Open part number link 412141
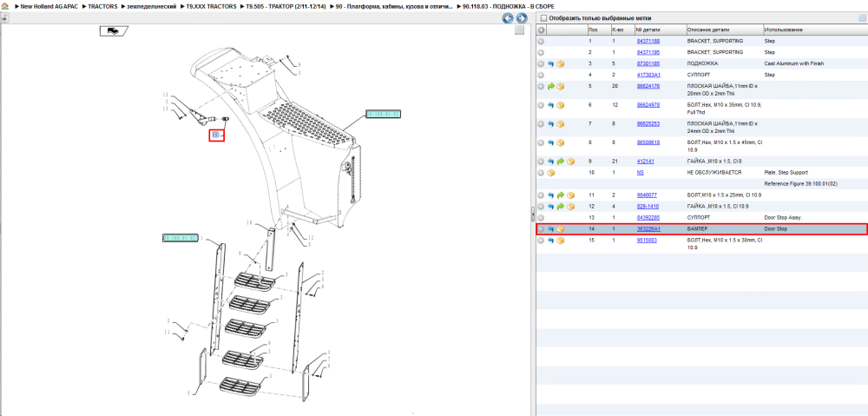868x416 pixels. click(645, 162)
